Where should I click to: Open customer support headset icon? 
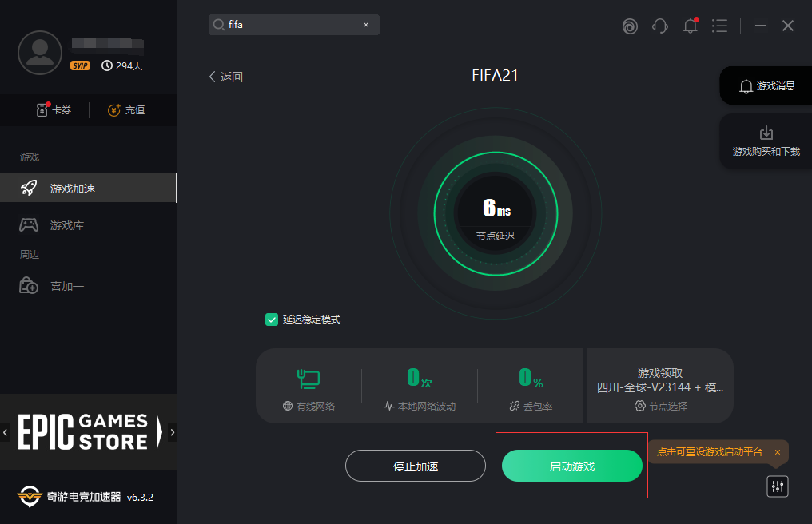coord(660,26)
